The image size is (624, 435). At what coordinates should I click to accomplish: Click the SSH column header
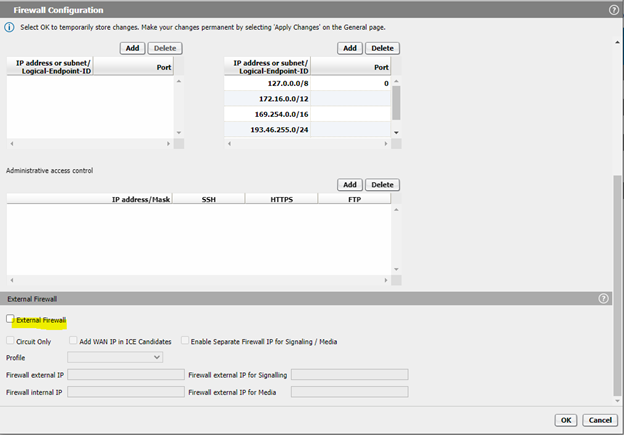click(209, 199)
